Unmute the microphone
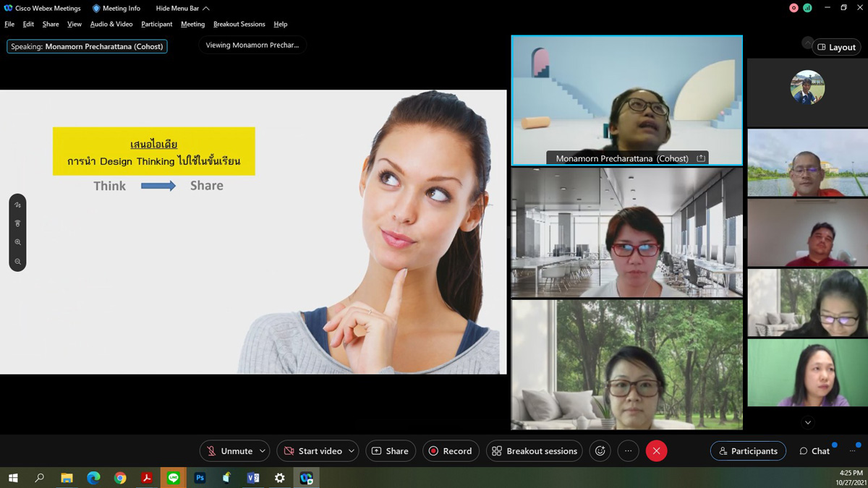The height and width of the screenshot is (488, 868). click(x=229, y=451)
